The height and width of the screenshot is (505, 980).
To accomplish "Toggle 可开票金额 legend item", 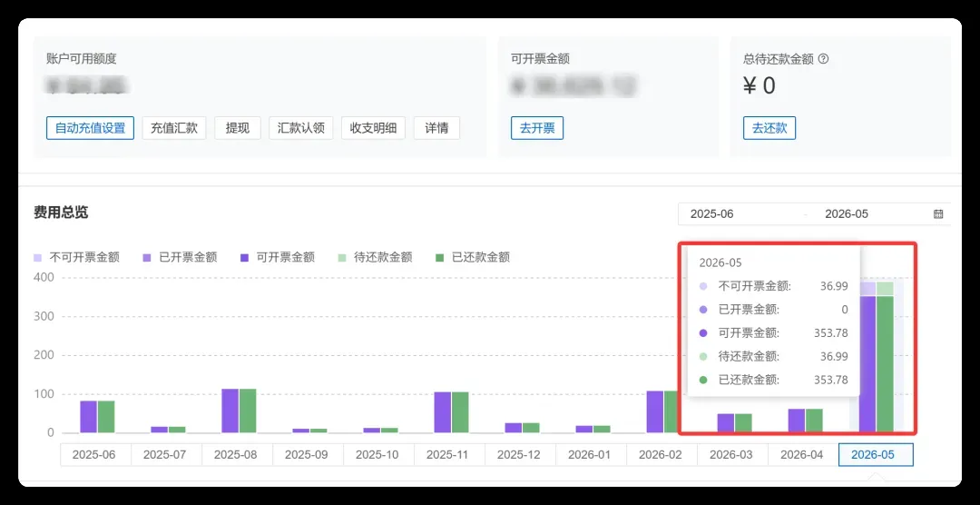I will tap(278, 257).
